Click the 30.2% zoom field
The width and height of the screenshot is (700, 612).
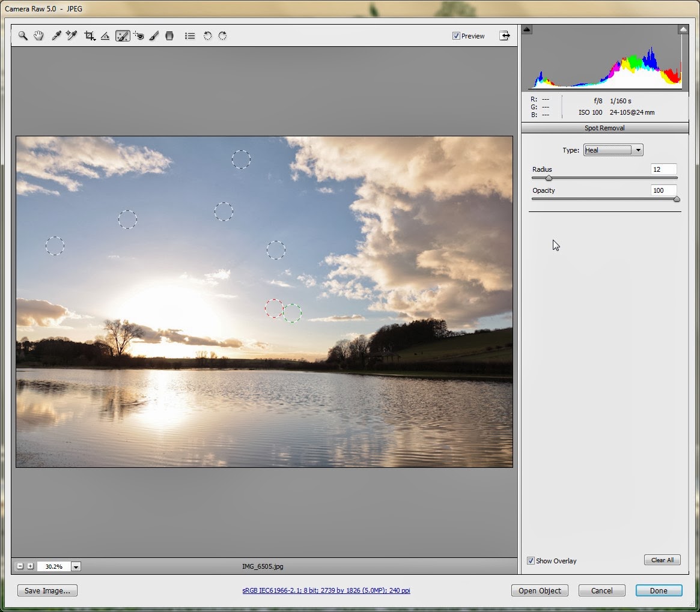54,566
